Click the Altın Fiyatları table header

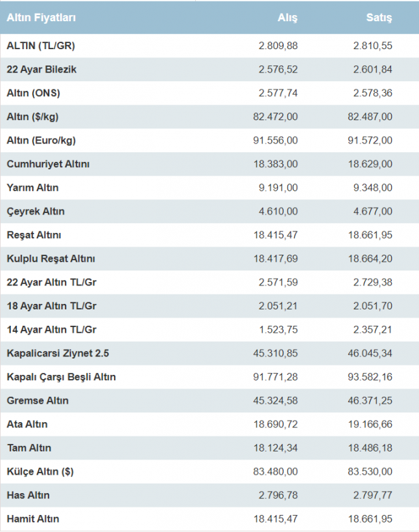41,18
